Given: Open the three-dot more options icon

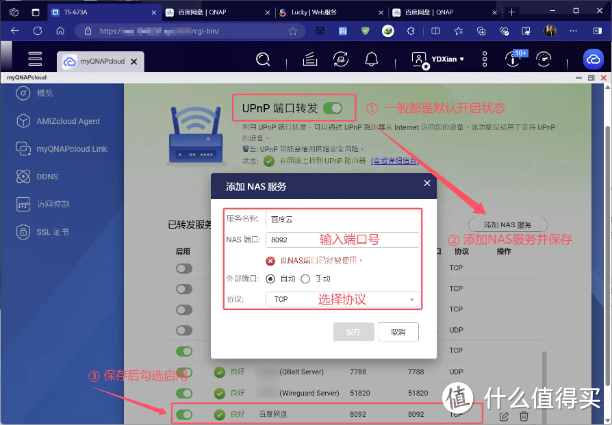Looking at the screenshot, I should tap(484, 59).
